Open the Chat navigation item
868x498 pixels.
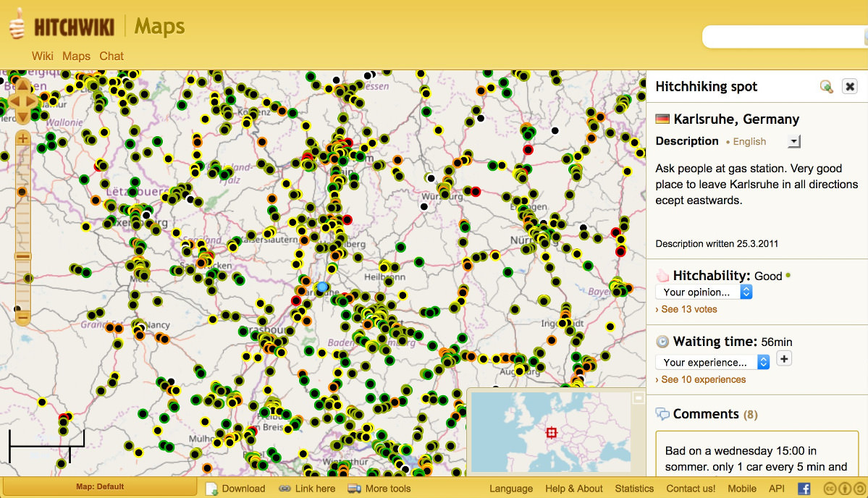(x=111, y=56)
